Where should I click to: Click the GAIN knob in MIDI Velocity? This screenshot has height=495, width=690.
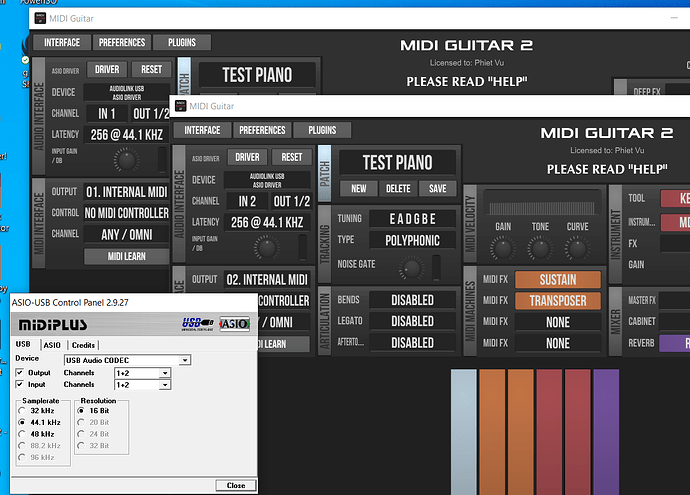[x=503, y=249]
